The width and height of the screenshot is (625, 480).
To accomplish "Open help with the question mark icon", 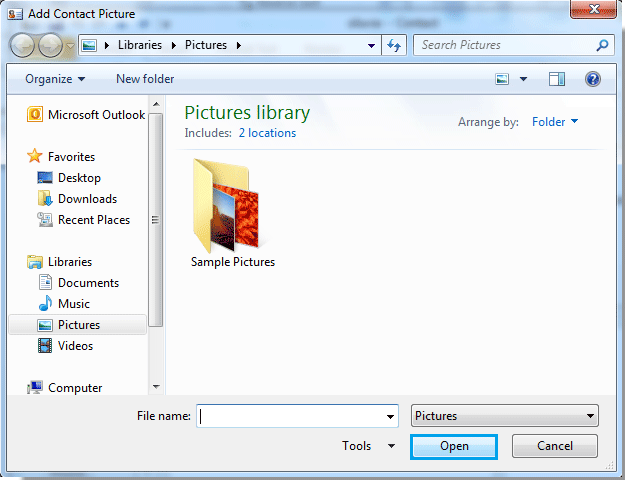I will click(x=593, y=79).
